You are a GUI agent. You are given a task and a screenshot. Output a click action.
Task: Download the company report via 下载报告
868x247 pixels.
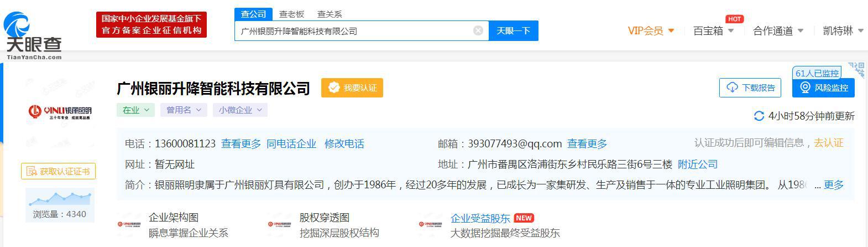(751, 88)
